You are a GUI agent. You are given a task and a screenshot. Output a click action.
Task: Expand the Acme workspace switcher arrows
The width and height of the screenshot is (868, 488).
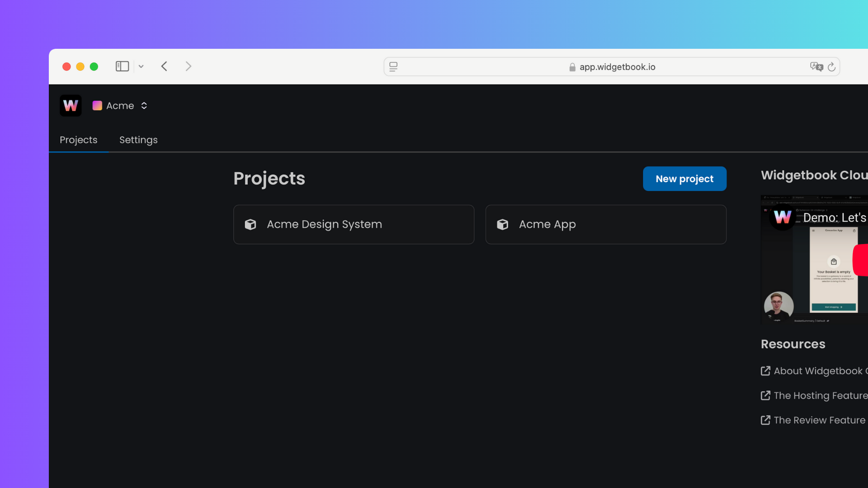144,105
